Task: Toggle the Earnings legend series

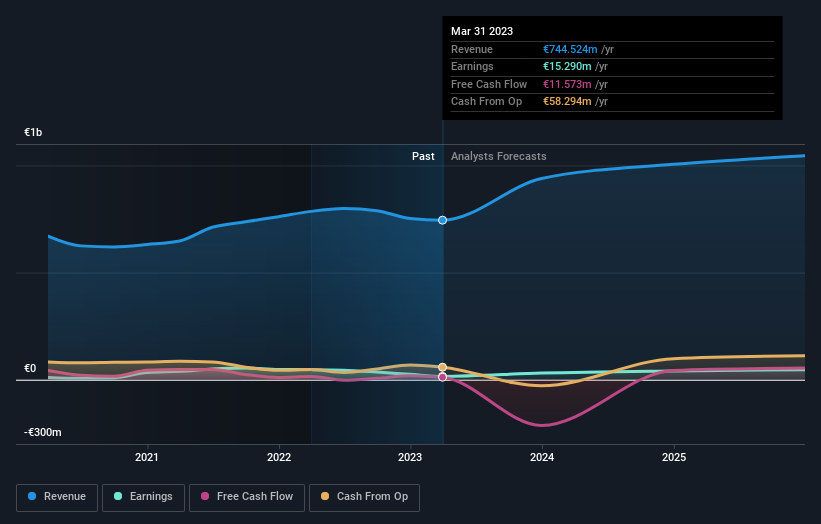Action: click(143, 497)
